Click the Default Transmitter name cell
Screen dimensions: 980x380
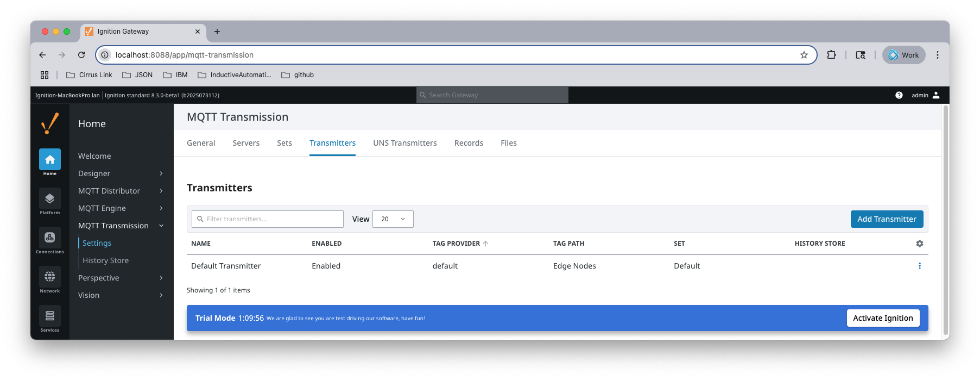click(x=226, y=266)
